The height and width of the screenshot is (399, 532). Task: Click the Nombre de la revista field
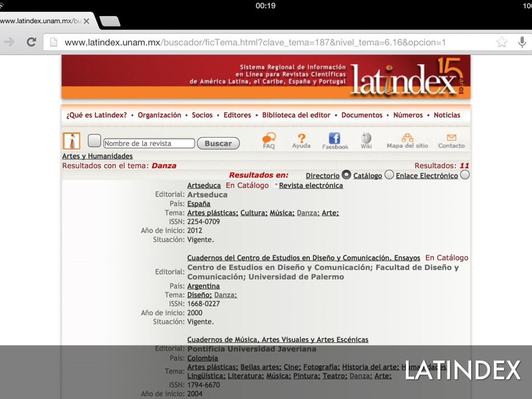click(x=149, y=143)
